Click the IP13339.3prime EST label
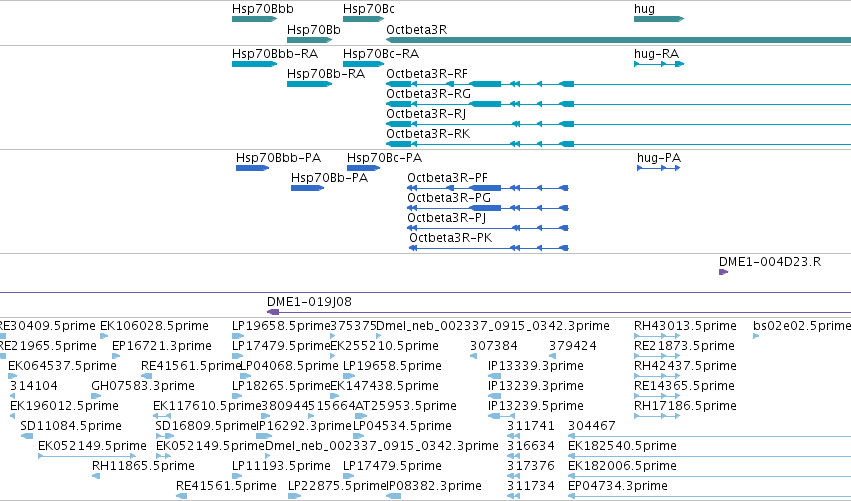The height and width of the screenshot is (501, 851). (x=536, y=366)
